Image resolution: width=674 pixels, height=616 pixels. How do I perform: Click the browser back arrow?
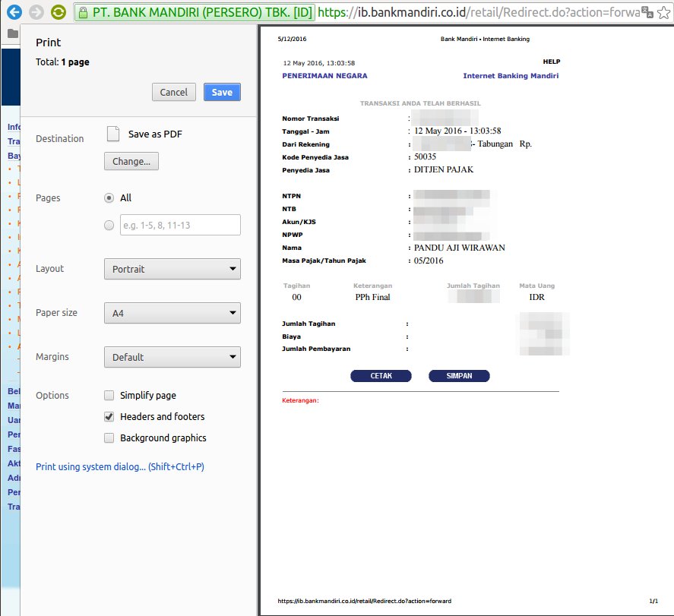tap(14, 12)
